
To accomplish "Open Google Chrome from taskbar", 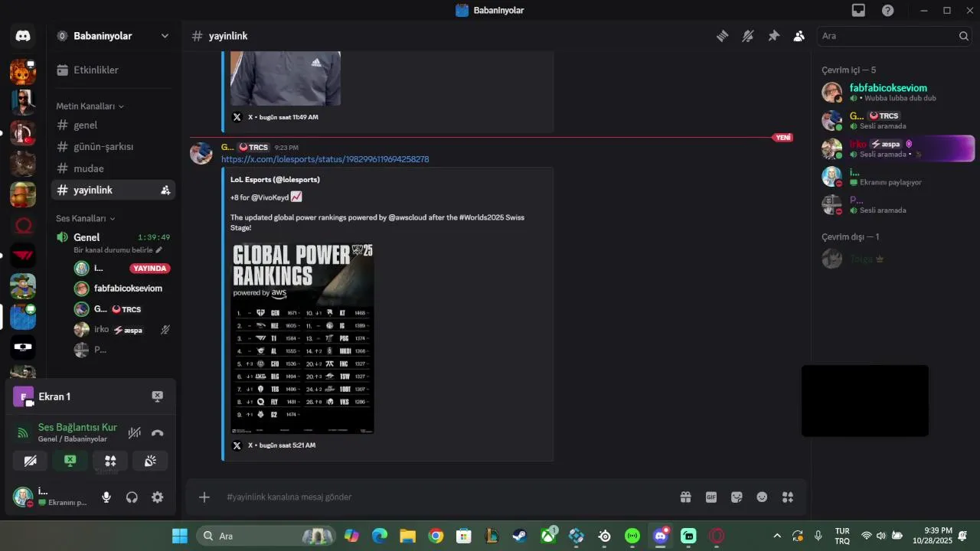I will 436,536.
